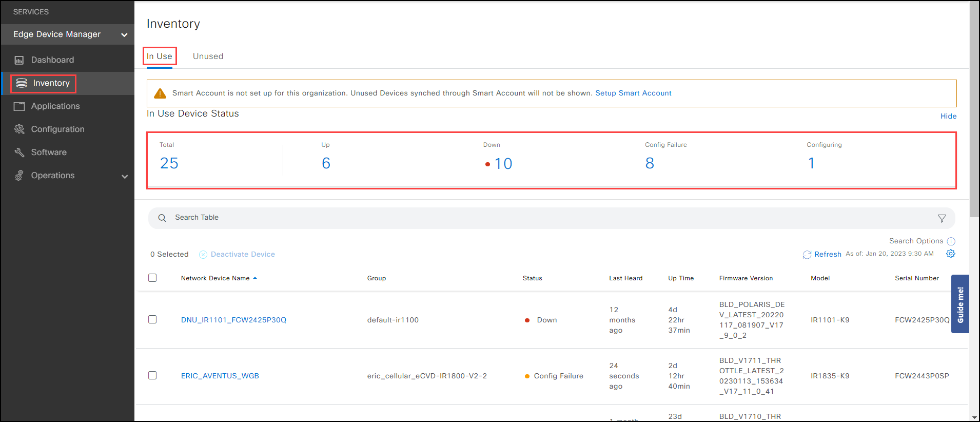Switch to the In Use tab
Screen dimensions: 980x422
pyautogui.click(x=160, y=56)
